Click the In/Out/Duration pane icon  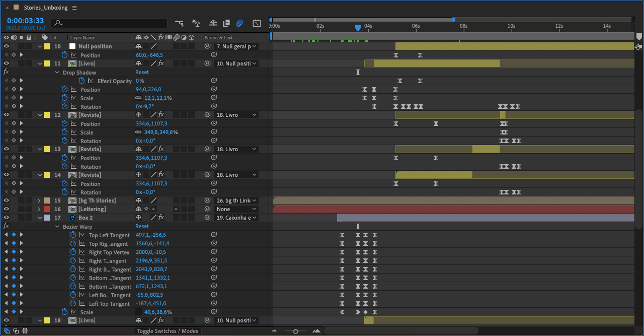pyautogui.click(x=25, y=331)
